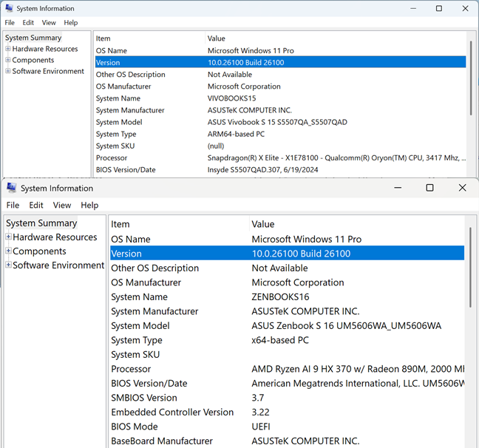Image resolution: width=479 pixels, height=448 pixels.
Task: Select SMBIOS Version row
Action: 287,398
